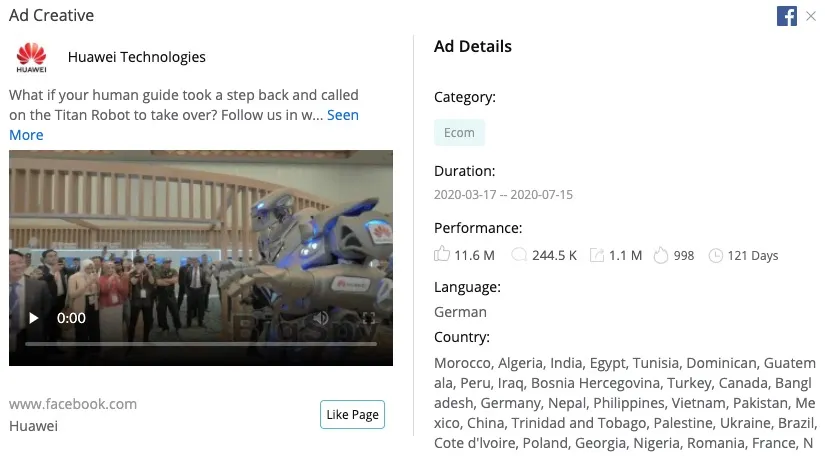825x456 pixels.
Task: Click the comments bubble icon
Action: click(519, 255)
